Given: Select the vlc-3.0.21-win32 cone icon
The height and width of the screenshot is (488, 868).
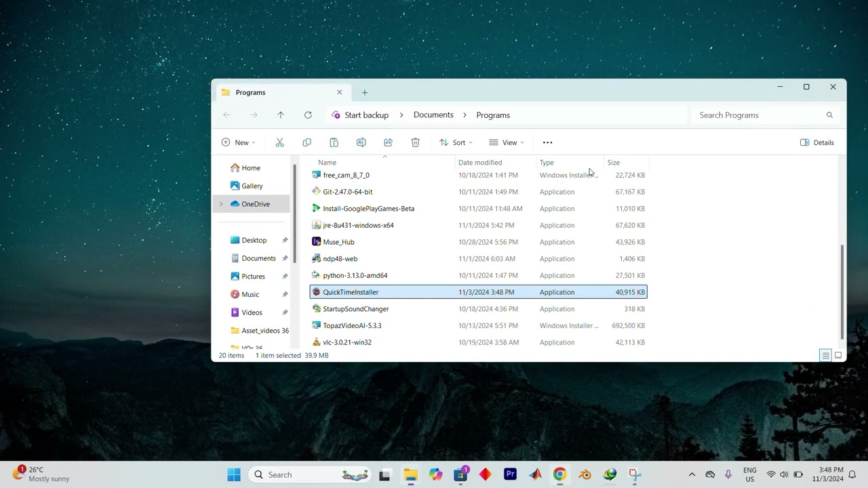Looking at the screenshot, I should click(316, 342).
